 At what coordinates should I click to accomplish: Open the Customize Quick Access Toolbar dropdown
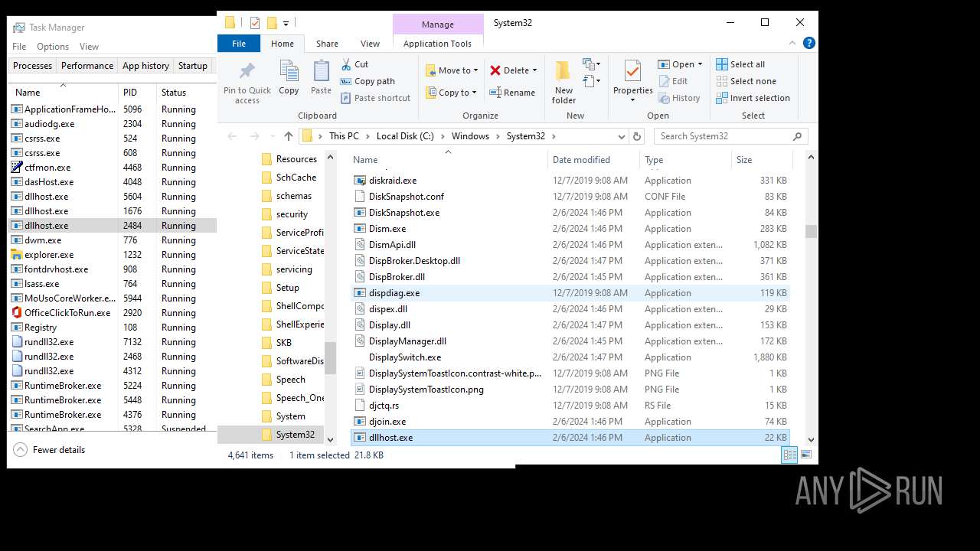(286, 23)
